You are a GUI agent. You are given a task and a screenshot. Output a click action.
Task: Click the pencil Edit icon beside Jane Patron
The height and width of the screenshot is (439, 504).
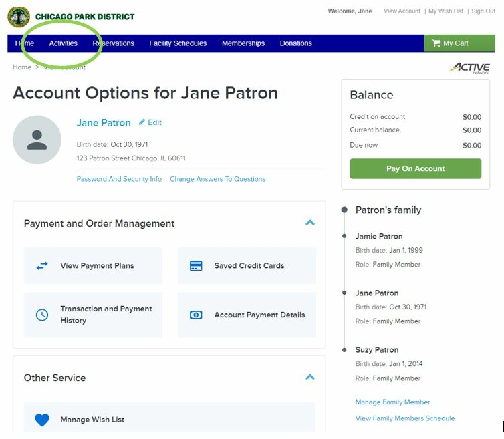click(142, 122)
